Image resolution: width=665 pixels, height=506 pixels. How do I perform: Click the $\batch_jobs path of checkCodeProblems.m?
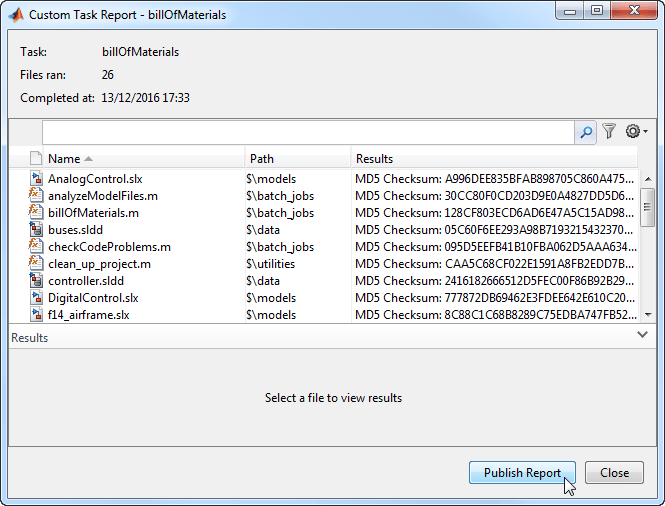pyautogui.click(x=280, y=247)
